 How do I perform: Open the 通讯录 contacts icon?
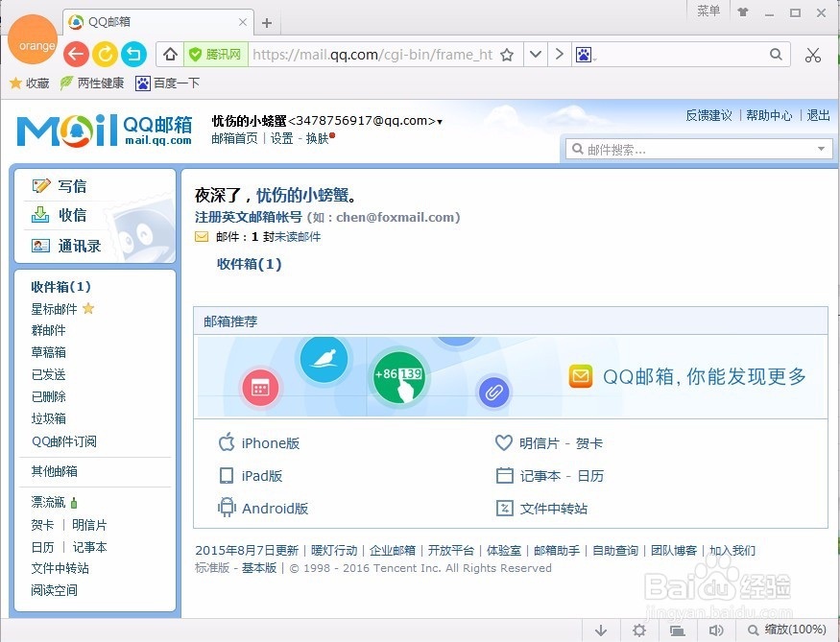click(x=40, y=245)
